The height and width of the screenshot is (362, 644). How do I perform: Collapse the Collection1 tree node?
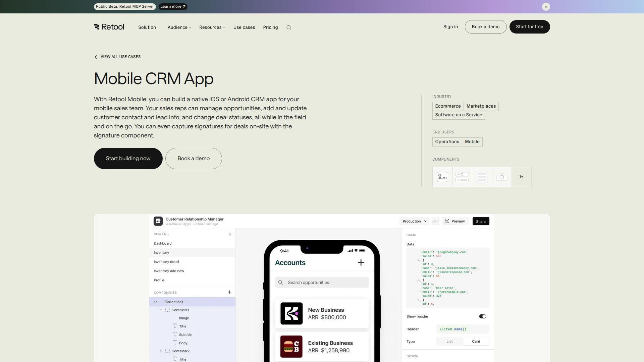tap(156, 302)
